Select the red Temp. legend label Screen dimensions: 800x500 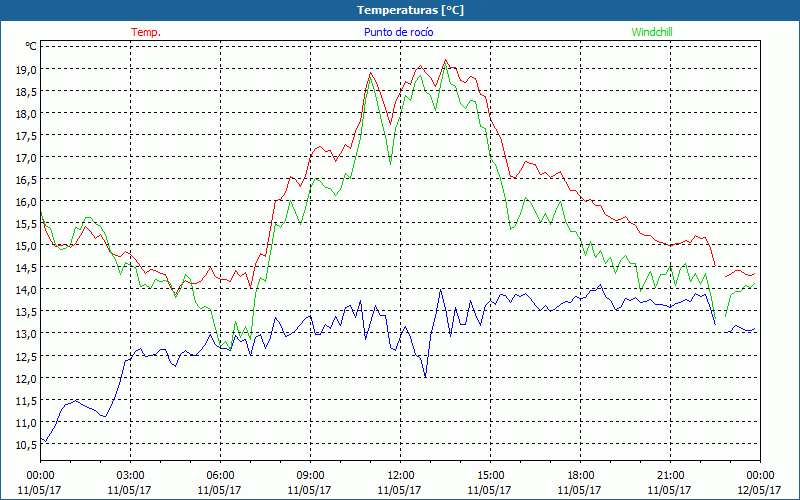[146, 32]
